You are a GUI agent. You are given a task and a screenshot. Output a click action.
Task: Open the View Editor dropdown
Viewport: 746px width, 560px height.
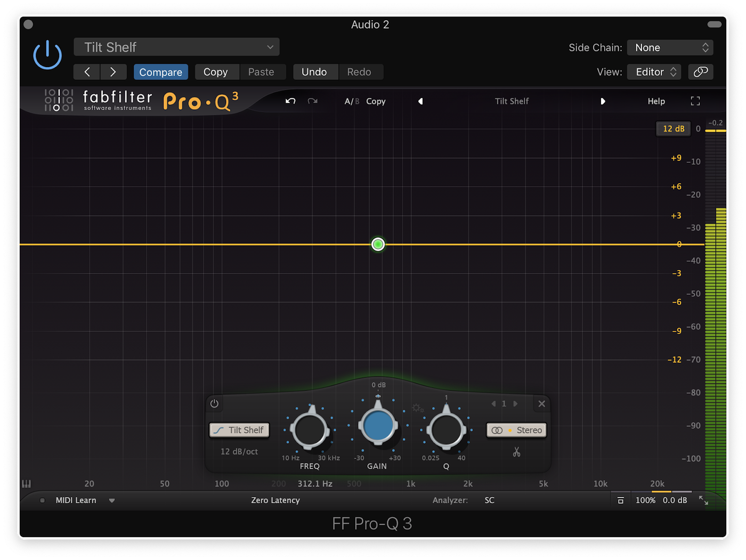click(654, 72)
